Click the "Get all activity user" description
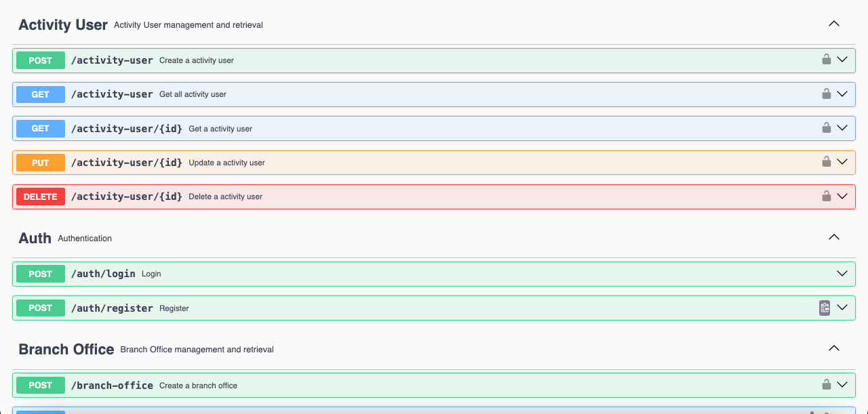Viewport: 868px width, 414px height. pos(193,94)
